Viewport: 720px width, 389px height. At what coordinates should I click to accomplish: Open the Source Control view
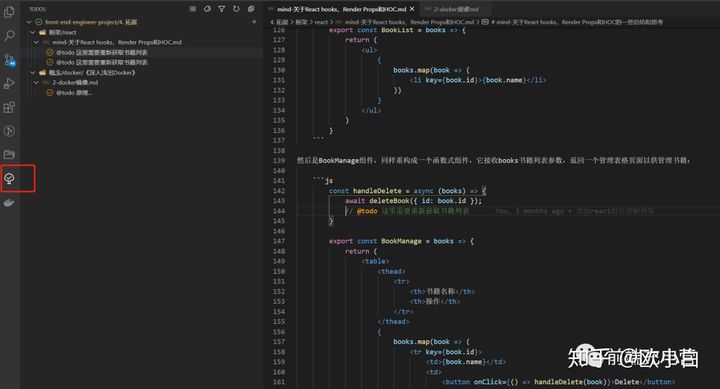pos(9,60)
